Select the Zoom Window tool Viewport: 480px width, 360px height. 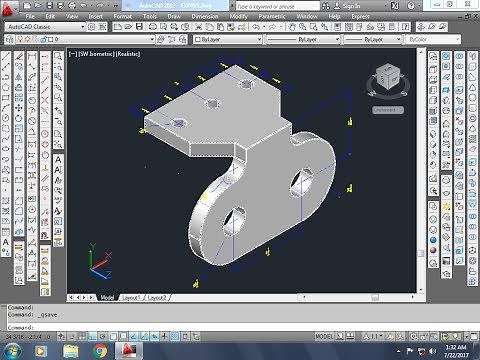(313, 27)
